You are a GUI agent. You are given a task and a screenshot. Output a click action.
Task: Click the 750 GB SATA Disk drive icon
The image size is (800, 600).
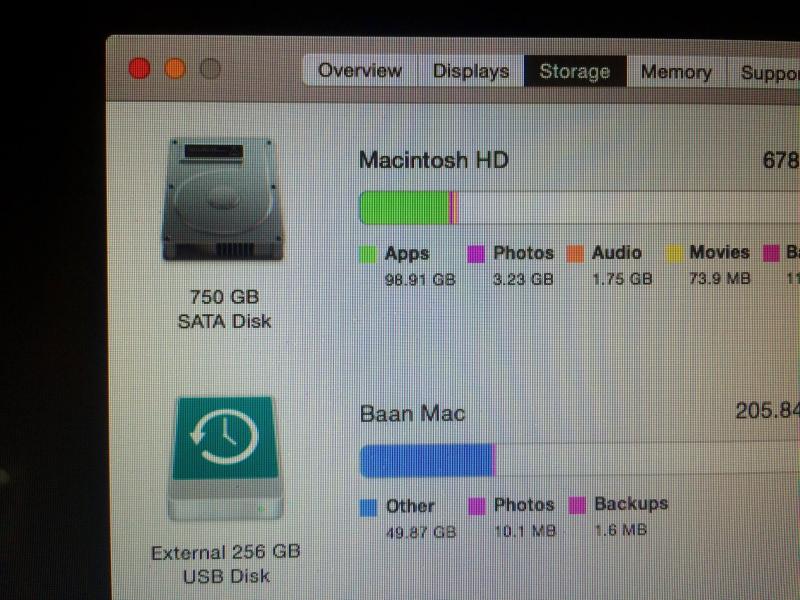(223, 199)
